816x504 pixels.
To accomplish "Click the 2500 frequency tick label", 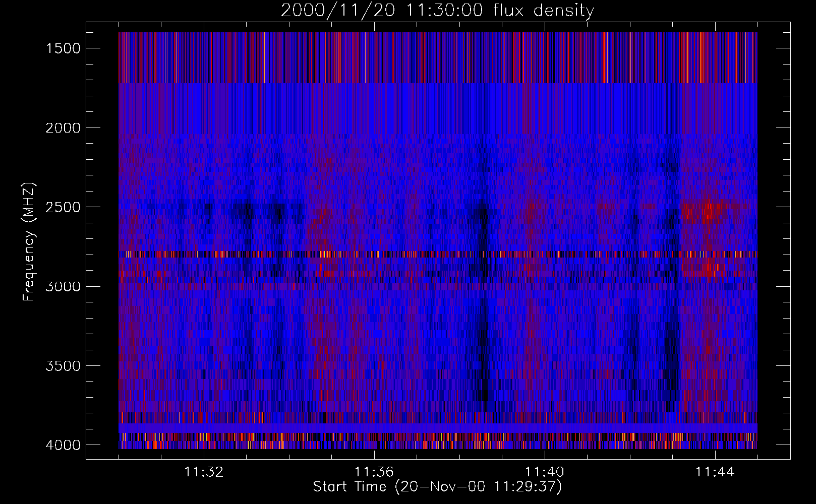I will pyautogui.click(x=63, y=207).
